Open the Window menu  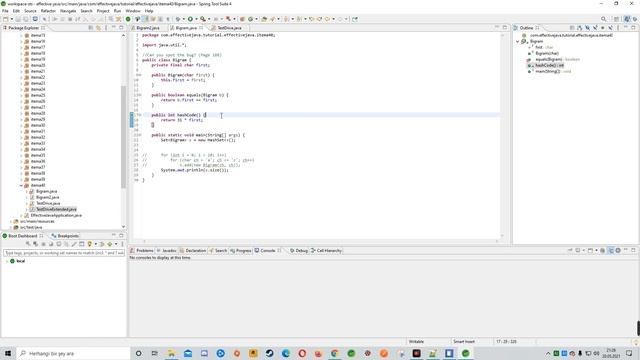click(x=133, y=11)
